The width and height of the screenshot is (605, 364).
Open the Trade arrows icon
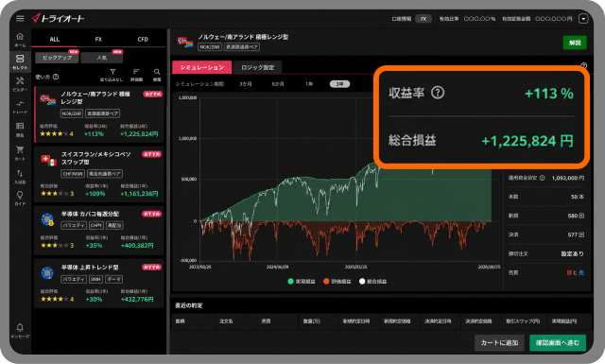click(20, 106)
